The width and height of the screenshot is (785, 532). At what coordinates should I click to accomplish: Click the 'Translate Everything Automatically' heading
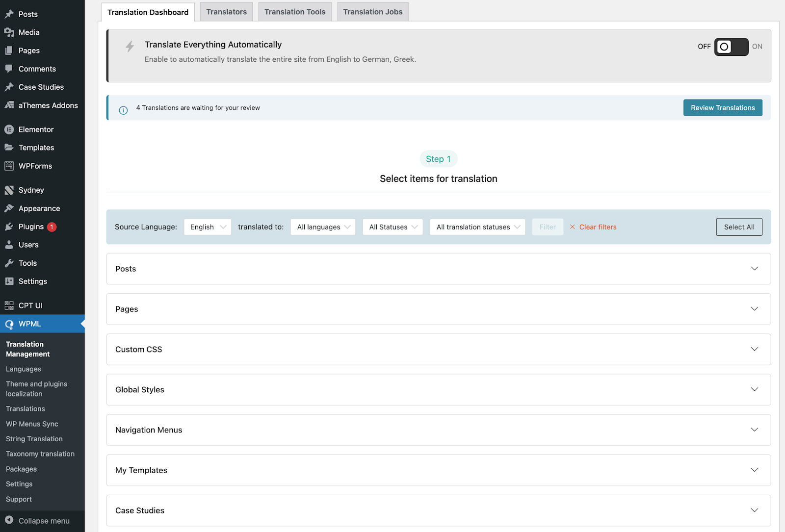coord(213,45)
